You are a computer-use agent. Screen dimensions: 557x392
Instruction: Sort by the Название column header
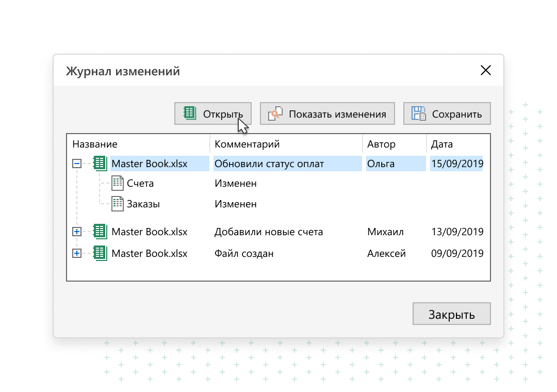point(95,144)
